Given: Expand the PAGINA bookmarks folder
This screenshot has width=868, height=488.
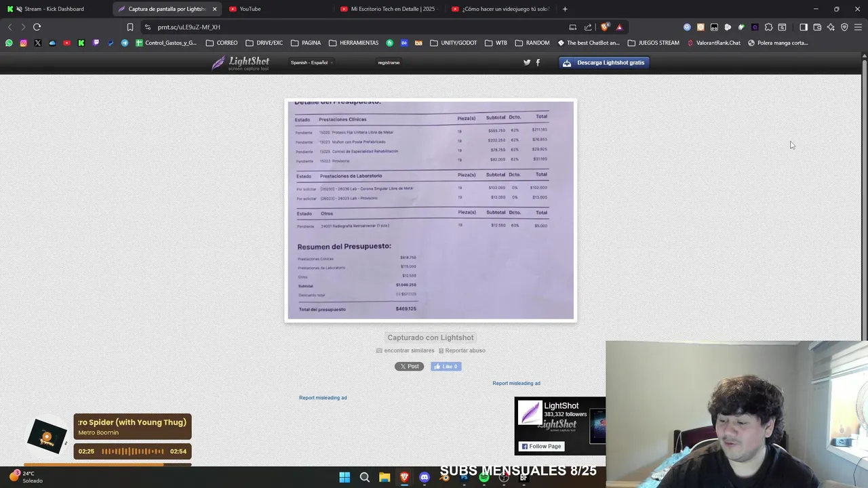Looking at the screenshot, I should click(x=306, y=43).
